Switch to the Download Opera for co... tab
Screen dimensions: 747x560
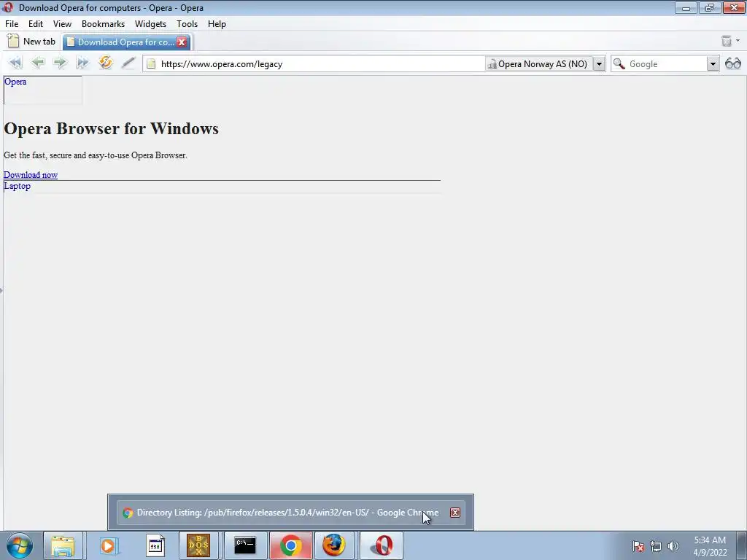(x=127, y=42)
